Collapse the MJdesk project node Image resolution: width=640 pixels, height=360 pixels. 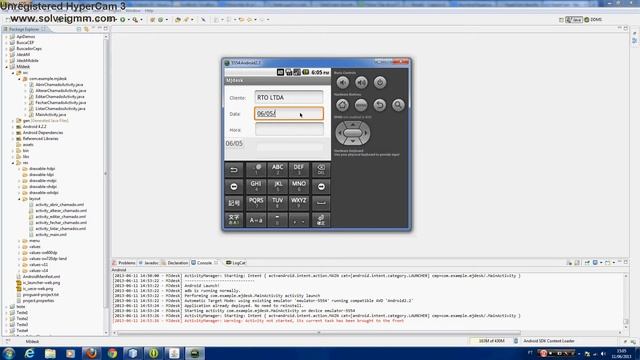[x=7, y=67]
